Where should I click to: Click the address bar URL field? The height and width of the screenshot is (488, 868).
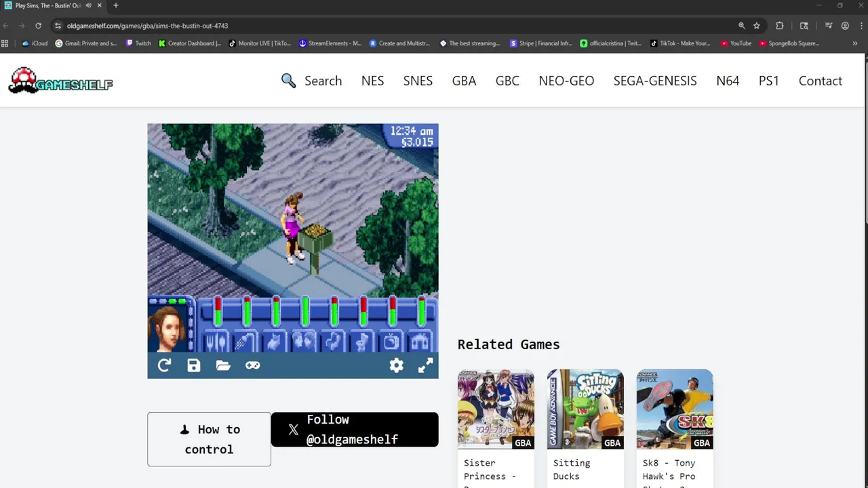[393, 26]
